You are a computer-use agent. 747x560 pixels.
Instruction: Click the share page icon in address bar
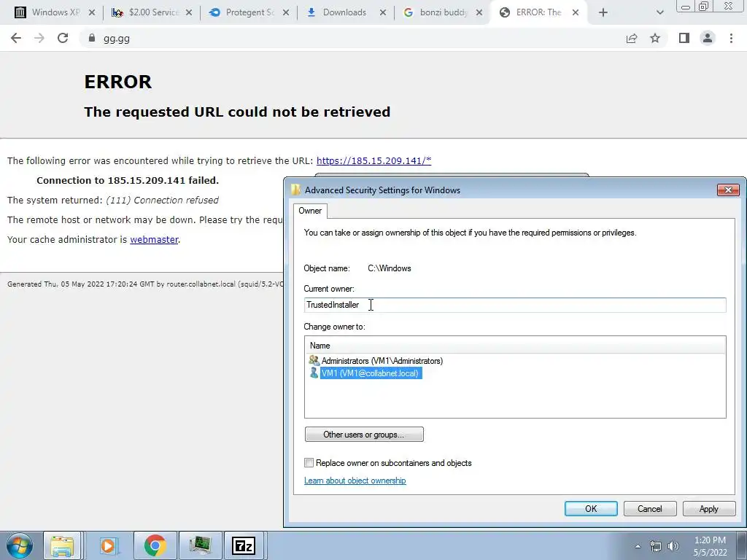point(632,38)
